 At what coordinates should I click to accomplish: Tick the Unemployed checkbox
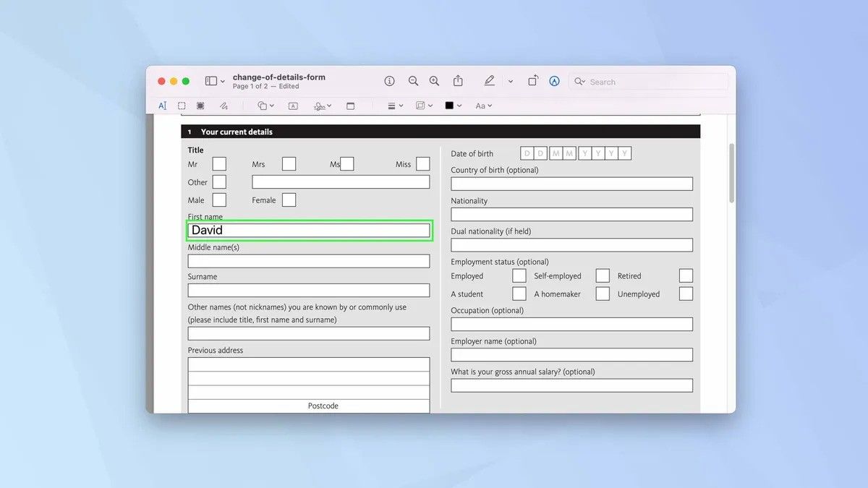pos(686,294)
